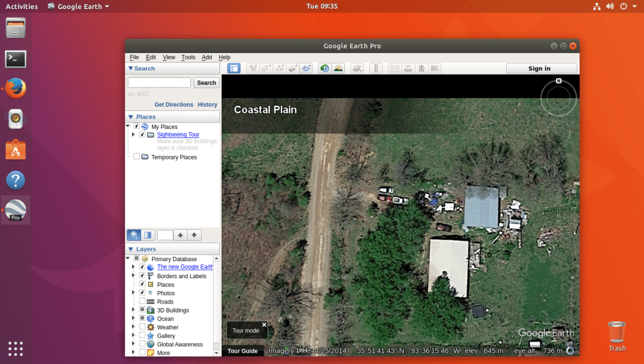
Task: Expand the Ocean layer node
Action: (x=133, y=318)
